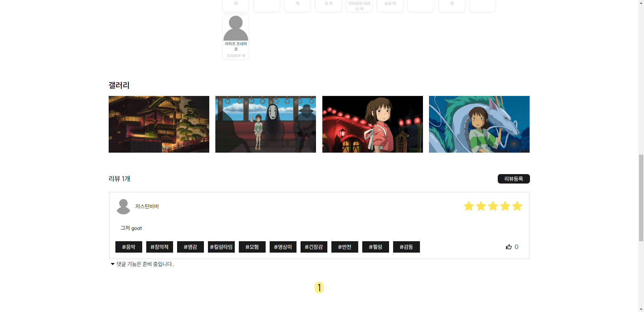Image resolution: width=644 pixels, height=312 pixels.
Task: Open the Chihiro red lanterns gallery image
Action: [x=373, y=124]
